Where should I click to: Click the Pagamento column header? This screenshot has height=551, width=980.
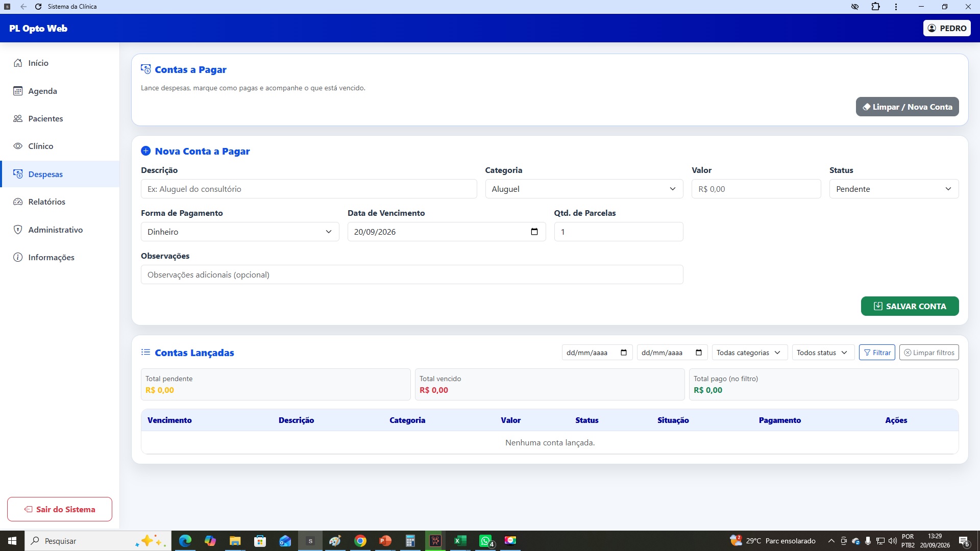779,420
